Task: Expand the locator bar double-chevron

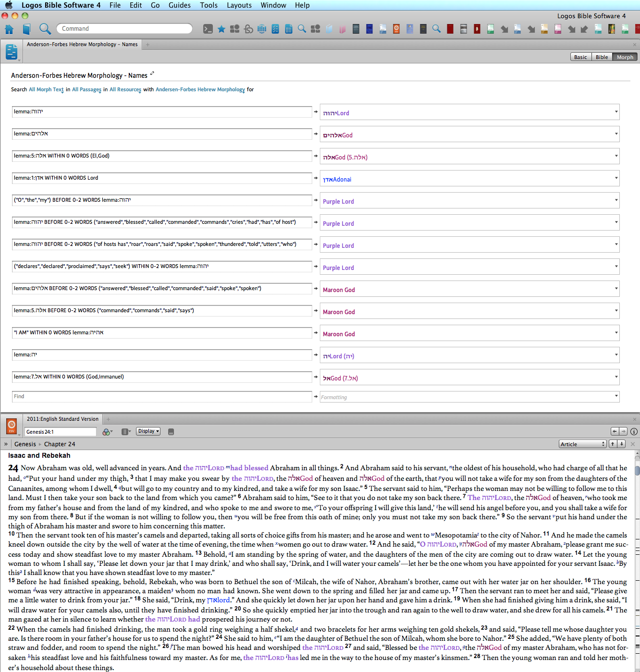Action: (6, 444)
